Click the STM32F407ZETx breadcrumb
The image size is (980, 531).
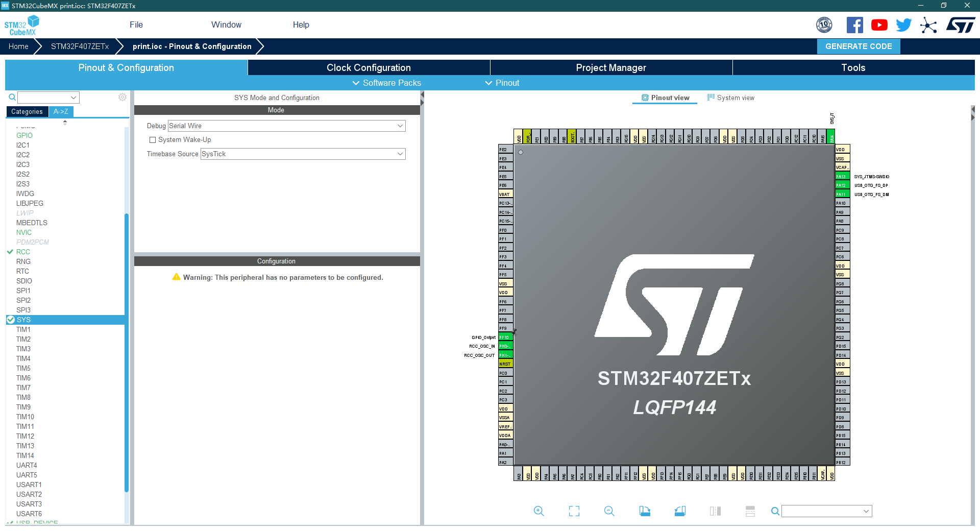[x=80, y=46]
